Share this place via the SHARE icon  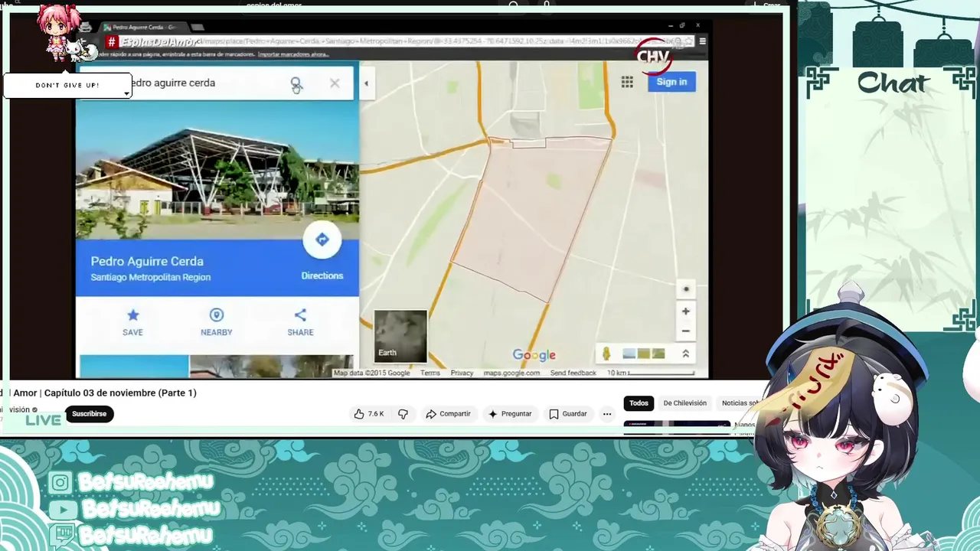tap(300, 321)
